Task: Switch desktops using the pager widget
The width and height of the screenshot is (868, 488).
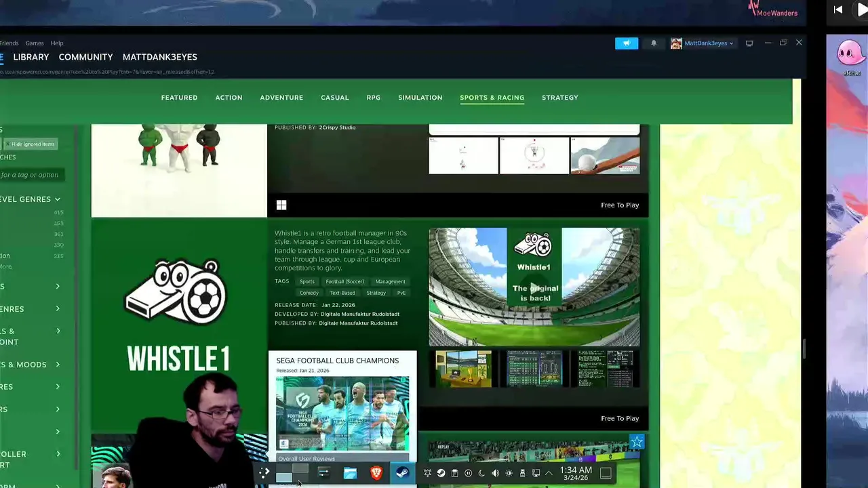Action: pos(292,473)
